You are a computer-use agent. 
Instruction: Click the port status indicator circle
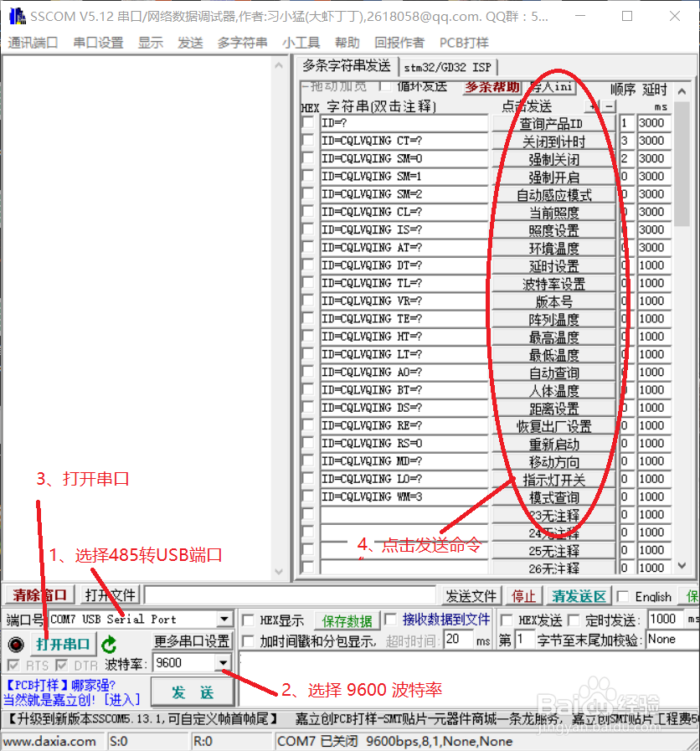point(14,644)
